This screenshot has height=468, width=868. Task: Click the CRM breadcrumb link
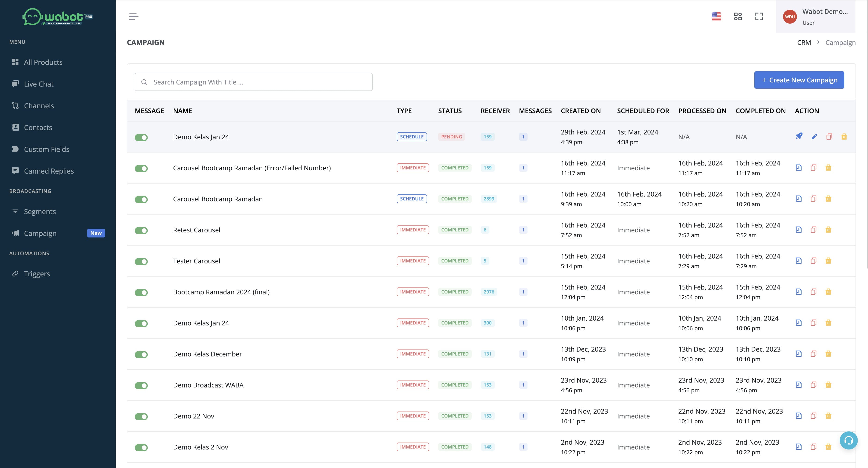click(804, 42)
